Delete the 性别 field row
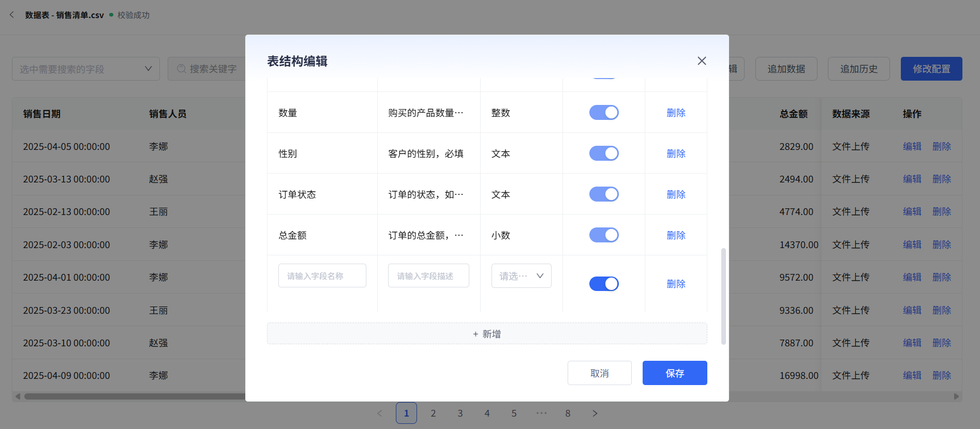Screen dimensions: 980x429 [x=676, y=154]
